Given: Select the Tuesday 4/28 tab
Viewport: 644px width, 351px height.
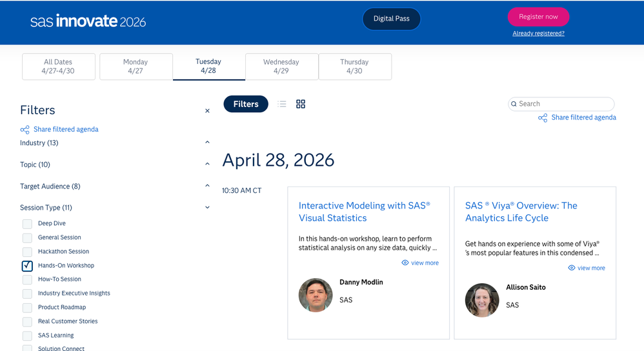Looking at the screenshot, I should [208, 66].
